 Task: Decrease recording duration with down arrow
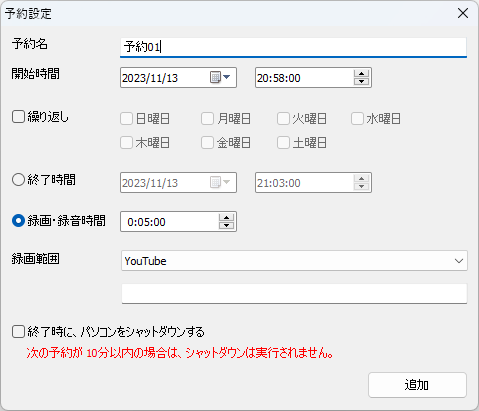(x=226, y=226)
